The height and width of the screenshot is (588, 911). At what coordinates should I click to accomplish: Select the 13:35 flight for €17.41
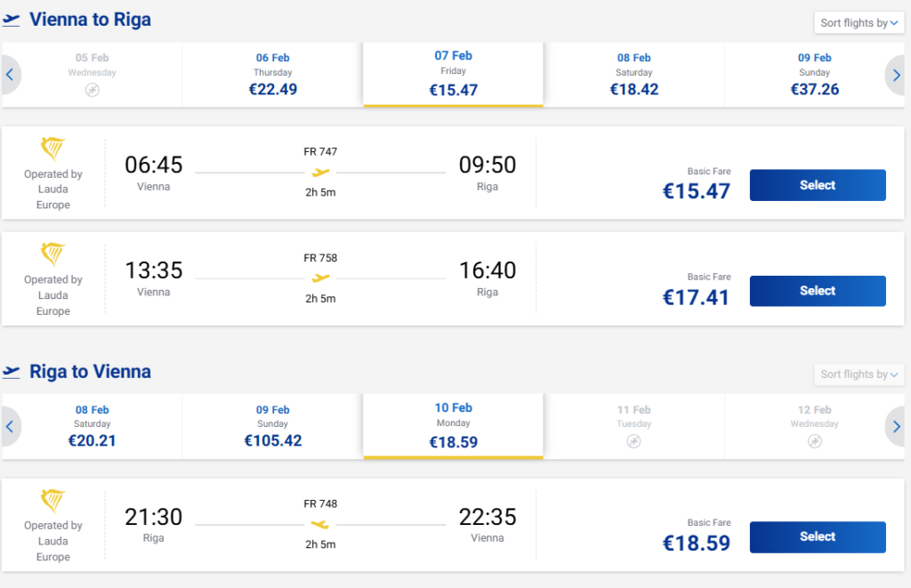point(818,291)
